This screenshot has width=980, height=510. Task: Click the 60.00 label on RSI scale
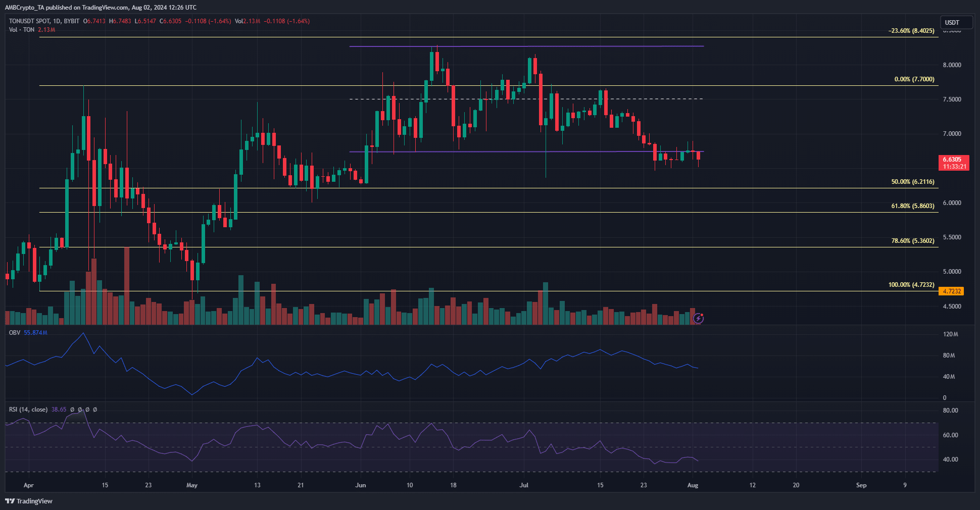pos(951,435)
